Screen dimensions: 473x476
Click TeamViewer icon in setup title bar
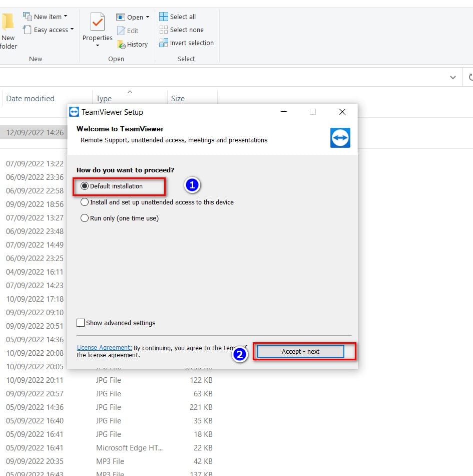[x=74, y=112]
